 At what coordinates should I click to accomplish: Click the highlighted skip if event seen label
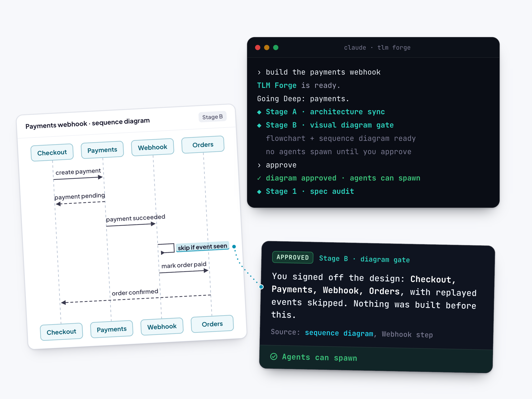click(203, 247)
